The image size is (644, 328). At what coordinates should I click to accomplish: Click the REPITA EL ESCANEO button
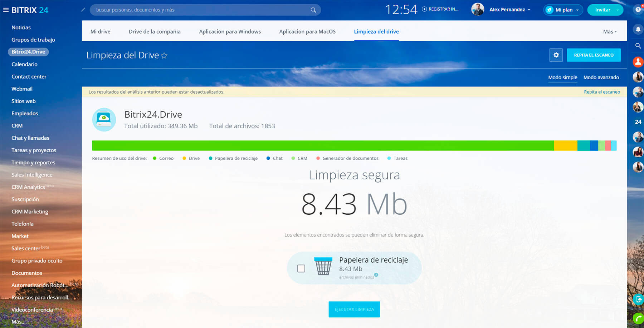594,55
